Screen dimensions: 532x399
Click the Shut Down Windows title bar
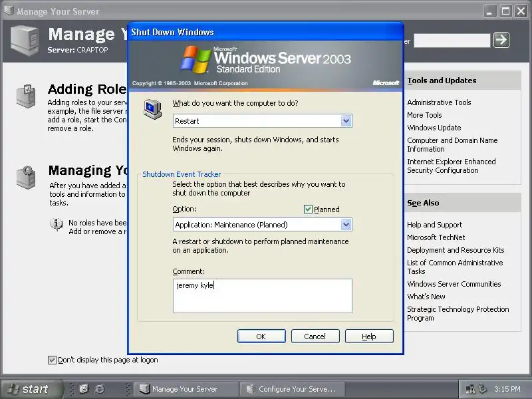tap(265, 32)
